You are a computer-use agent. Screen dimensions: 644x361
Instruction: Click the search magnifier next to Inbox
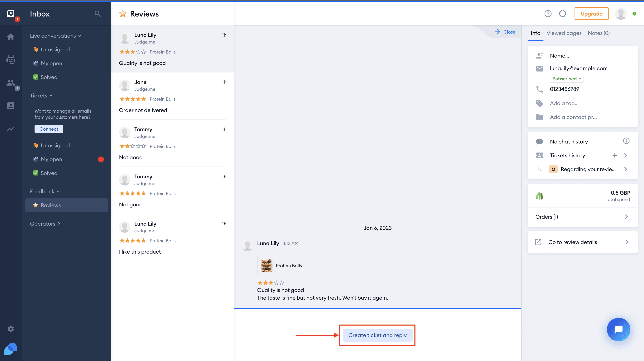click(x=98, y=14)
